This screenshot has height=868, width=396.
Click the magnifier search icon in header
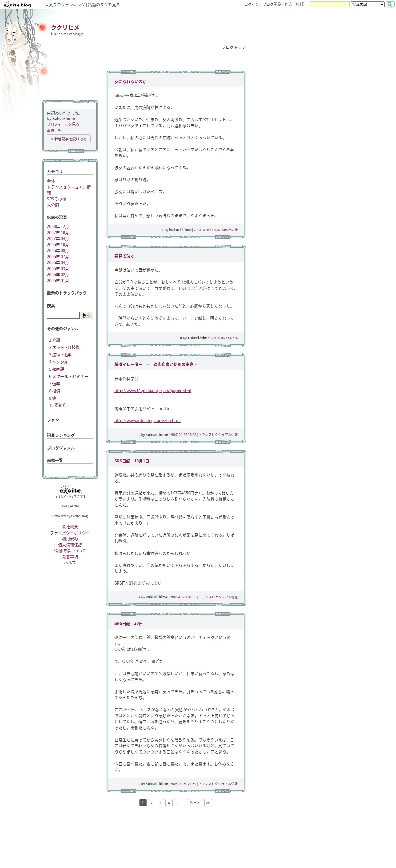pyautogui.click(x=390, y=4)
